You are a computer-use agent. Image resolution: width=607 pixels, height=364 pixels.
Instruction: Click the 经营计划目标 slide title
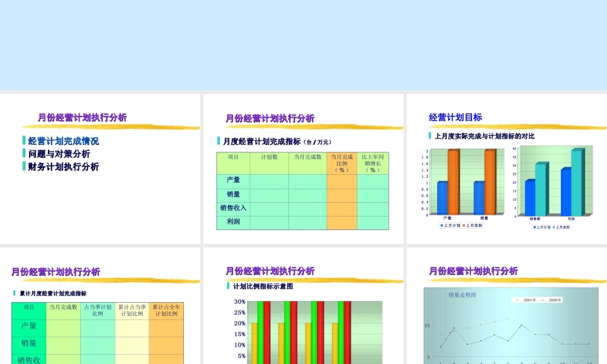(455, 117)
